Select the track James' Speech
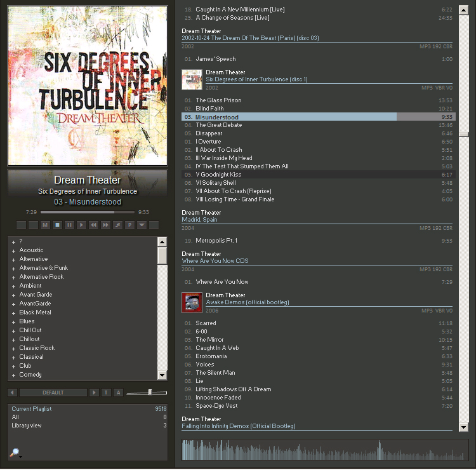The height and width of the screenshot is (470, 476). point(319,59)
